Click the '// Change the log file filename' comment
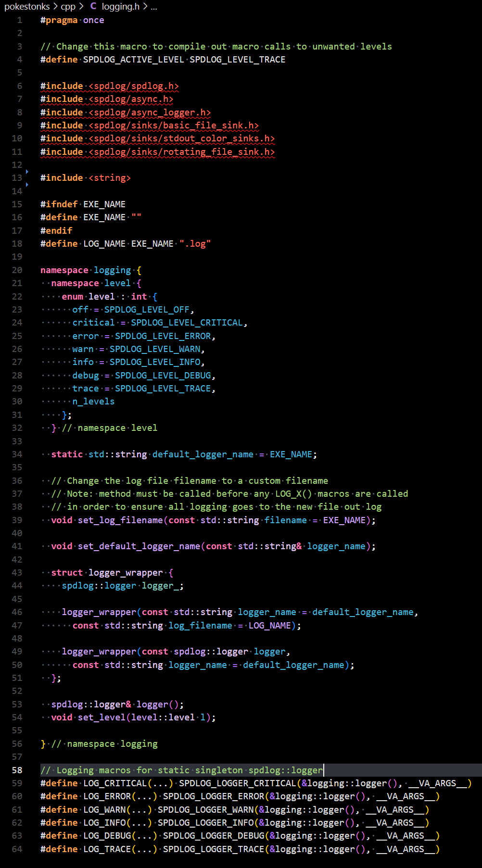Screen dimensions: 482x868 (x=190, y=480)
